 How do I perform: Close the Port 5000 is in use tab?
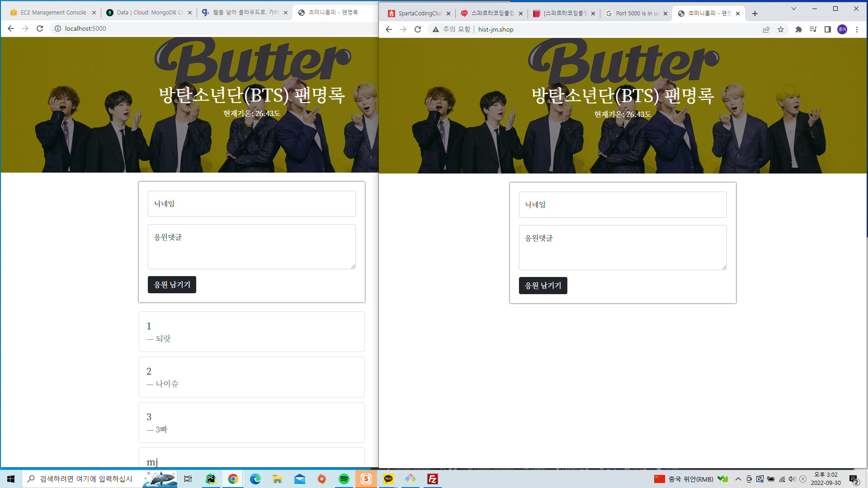click(665, 14)
